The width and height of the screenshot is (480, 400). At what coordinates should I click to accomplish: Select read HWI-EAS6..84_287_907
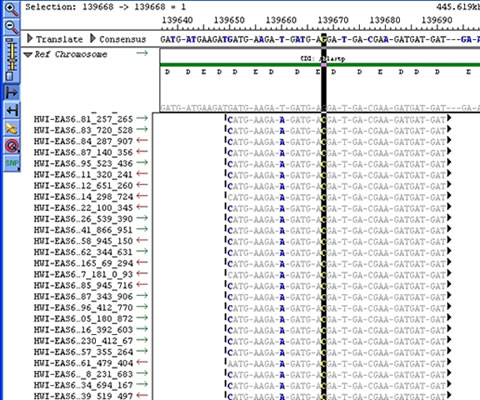[83, 141]
